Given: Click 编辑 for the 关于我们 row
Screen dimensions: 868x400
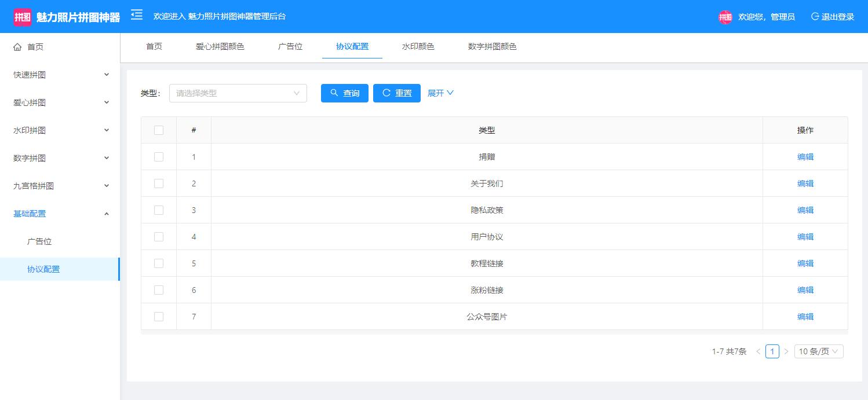Looking at the screenshot, I should (x=805, y=184).
